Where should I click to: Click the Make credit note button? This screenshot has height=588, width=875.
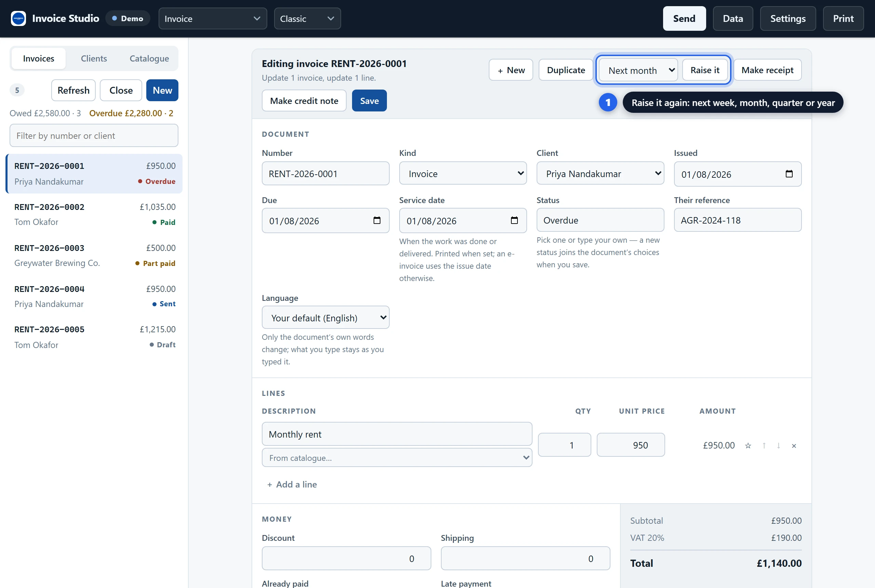click(x=304, y=101)
